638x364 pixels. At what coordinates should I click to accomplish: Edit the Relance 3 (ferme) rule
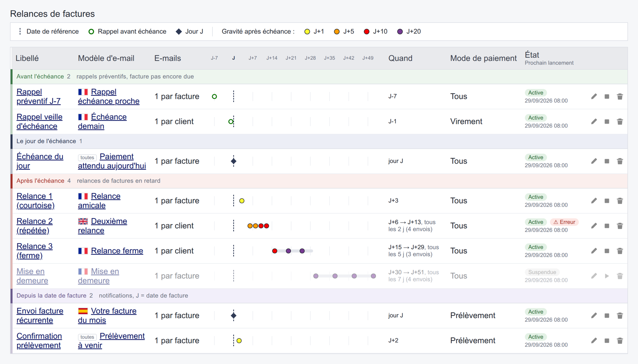[x=594, y=251]
